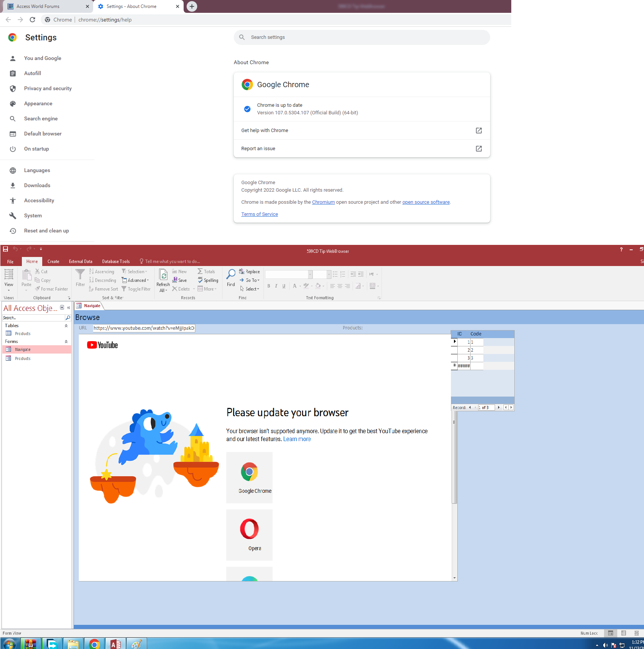Switch to the Create ribbon tab
Screen dimensions: 644x649
click(x=53, y=261)
